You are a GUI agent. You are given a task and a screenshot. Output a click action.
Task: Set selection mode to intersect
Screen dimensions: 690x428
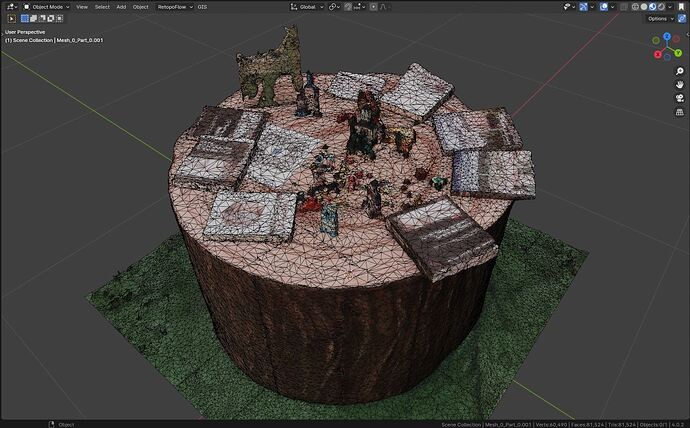60,18
